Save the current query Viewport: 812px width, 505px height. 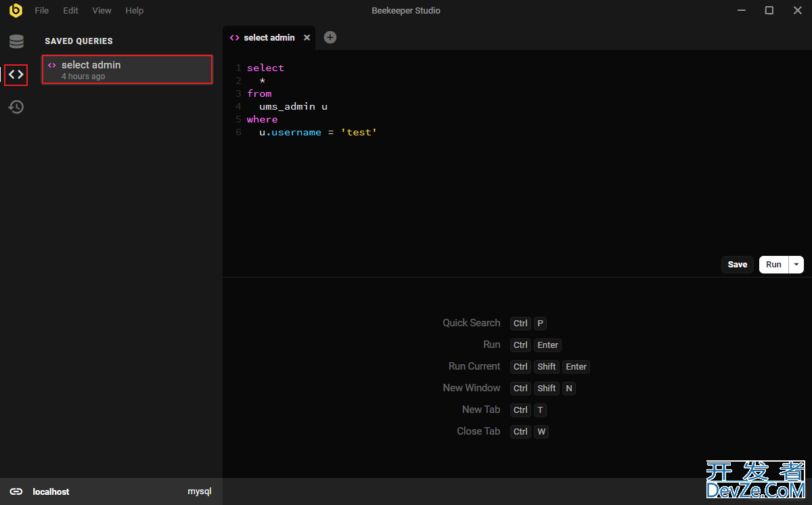(x=738, y=265)
